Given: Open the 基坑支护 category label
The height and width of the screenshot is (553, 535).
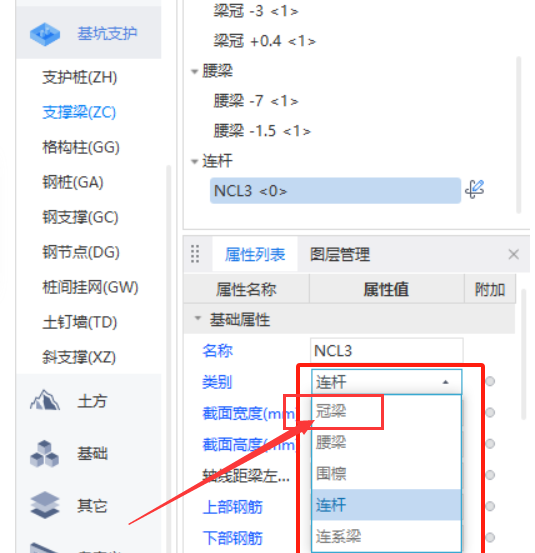Looking at the screenshot, I should point(107,34).
